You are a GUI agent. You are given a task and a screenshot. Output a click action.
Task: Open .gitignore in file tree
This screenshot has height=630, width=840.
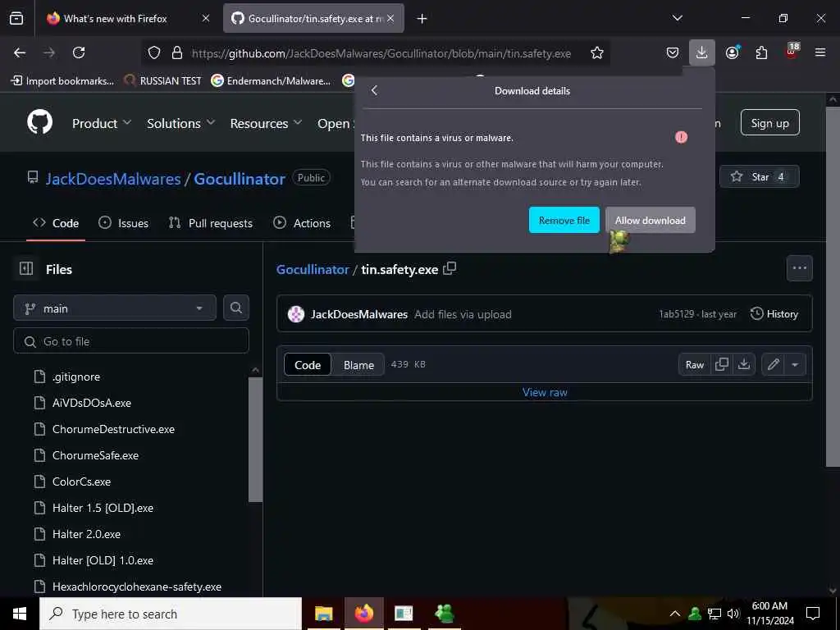[75, 377]
